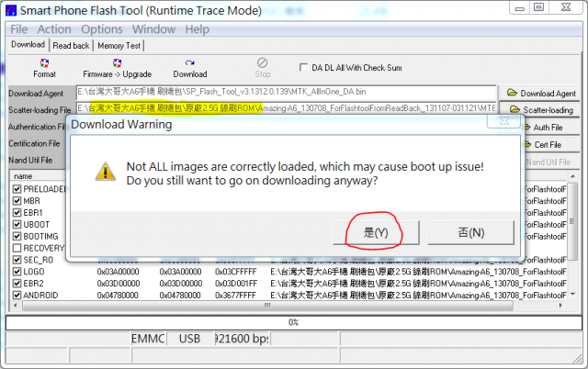The width and height of the screenshot is (588, 369).
Task: Click the 921600 bps status entry
Action: click(242, 339)
